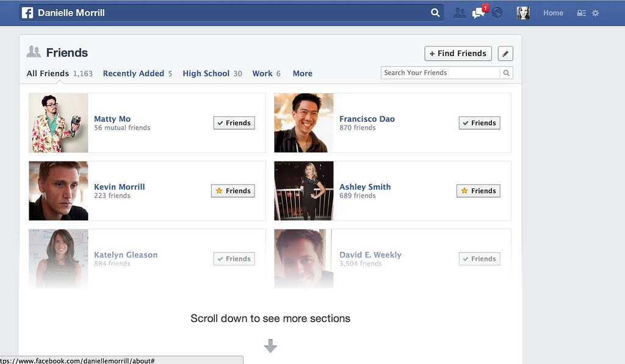Open David E. Weekly name link
This screenshot has width=625, height=364.
(370, 255)
